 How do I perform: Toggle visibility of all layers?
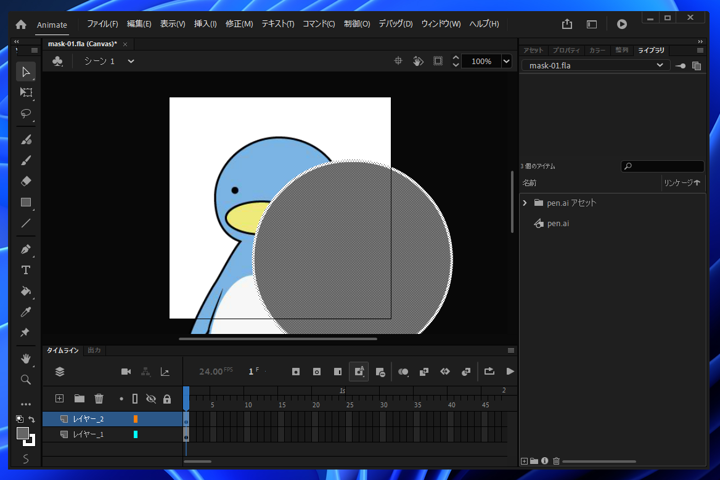click(151, 399)
